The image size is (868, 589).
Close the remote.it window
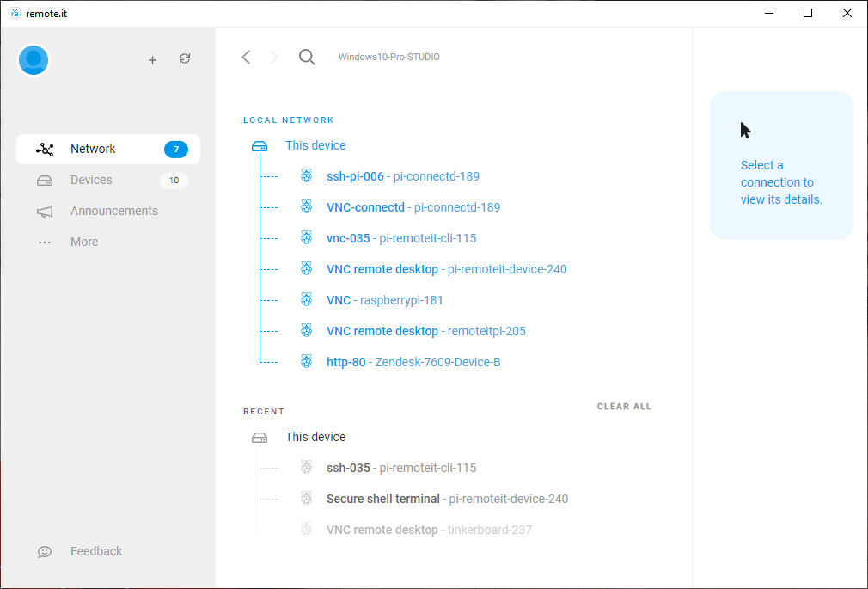(847, 13)
